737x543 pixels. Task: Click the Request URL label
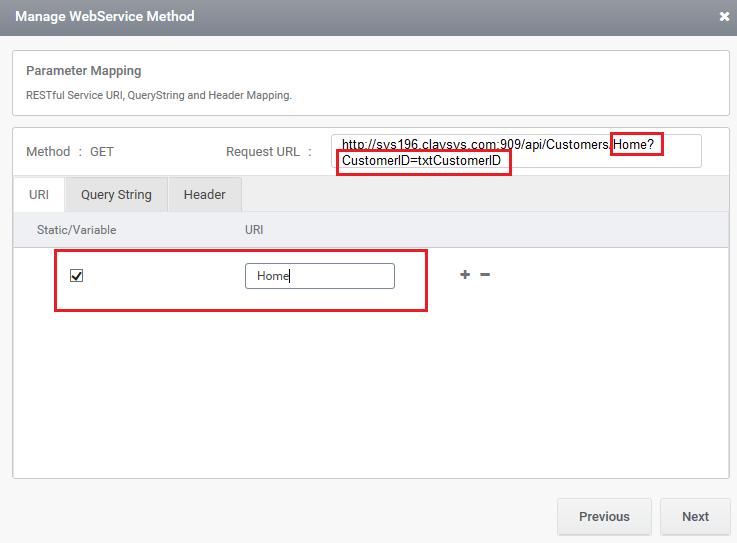tap(263, 152)
